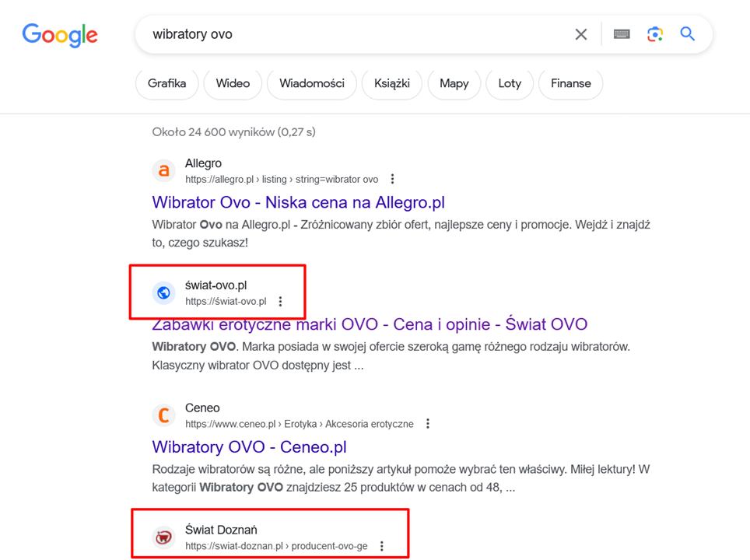
Task: Open more options for świat-ovo.pl result
Action: pos(280,302)
